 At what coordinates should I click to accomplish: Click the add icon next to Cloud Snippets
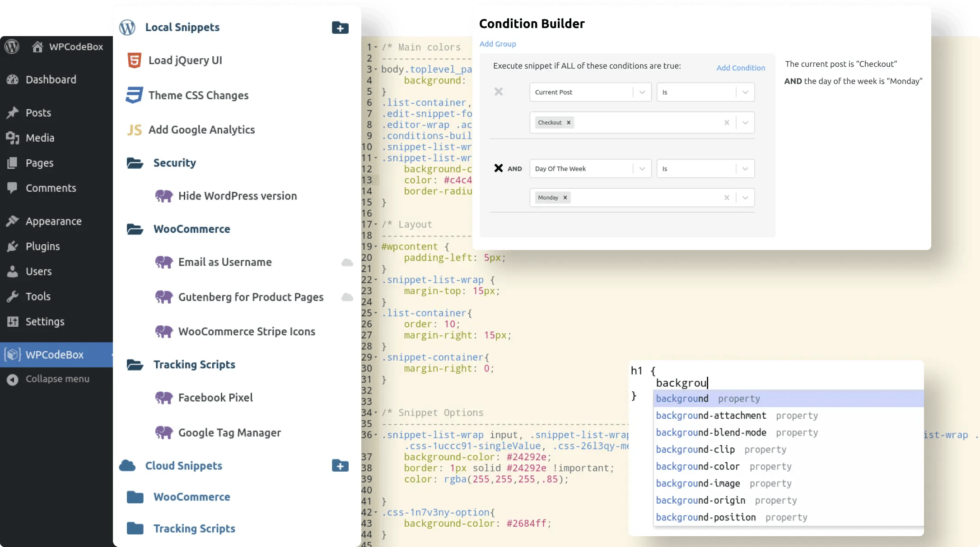tap(340, 466)
